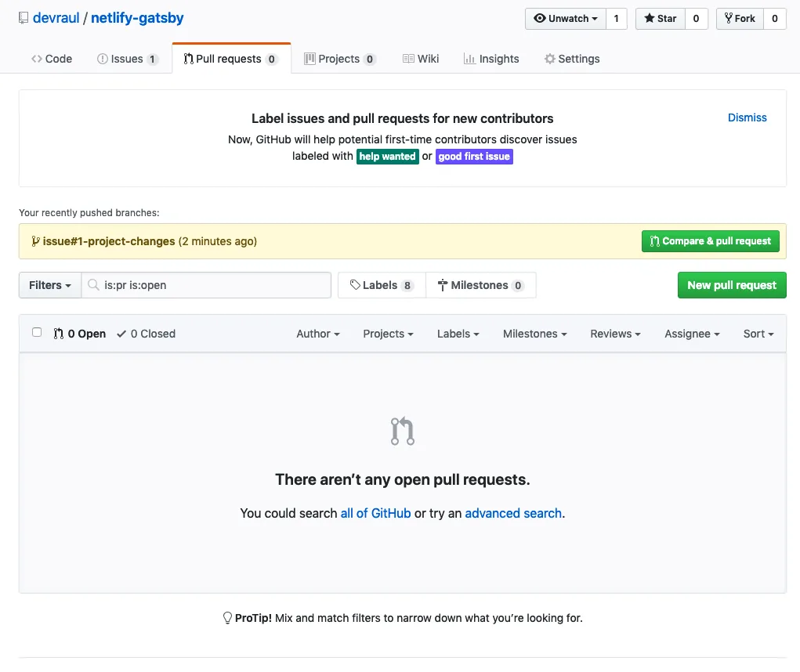Show the 0 Closed pull requests

pyautogui.click(x=146, y=334)
